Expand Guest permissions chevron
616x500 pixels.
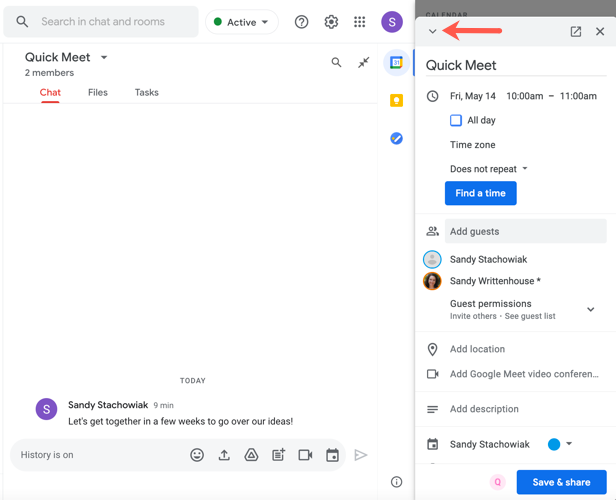point(590,310)
